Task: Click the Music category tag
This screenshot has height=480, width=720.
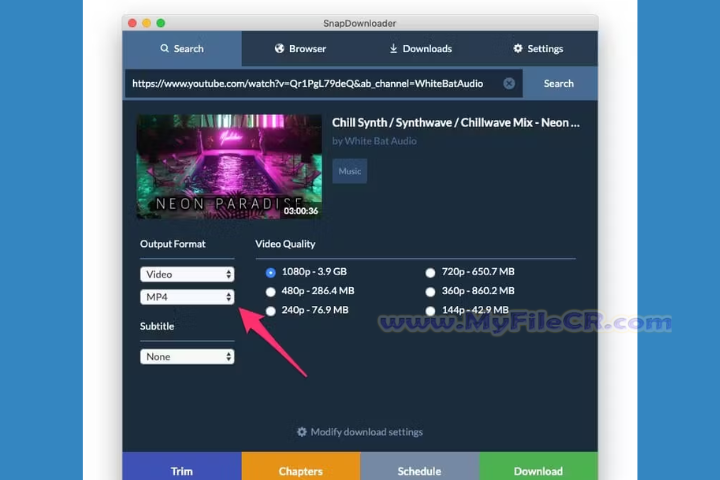Action: (349, 171)
